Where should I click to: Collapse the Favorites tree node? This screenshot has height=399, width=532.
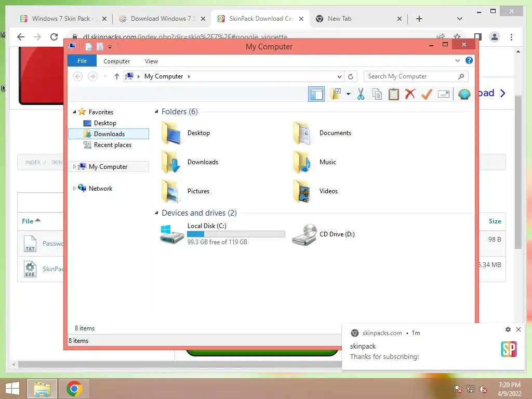[x=74, y=112]
